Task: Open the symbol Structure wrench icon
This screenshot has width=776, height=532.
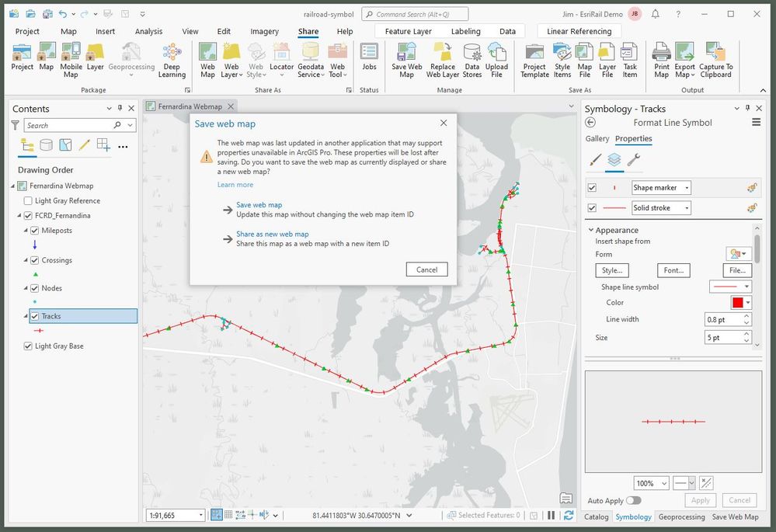Action: [x=634, y=160]
